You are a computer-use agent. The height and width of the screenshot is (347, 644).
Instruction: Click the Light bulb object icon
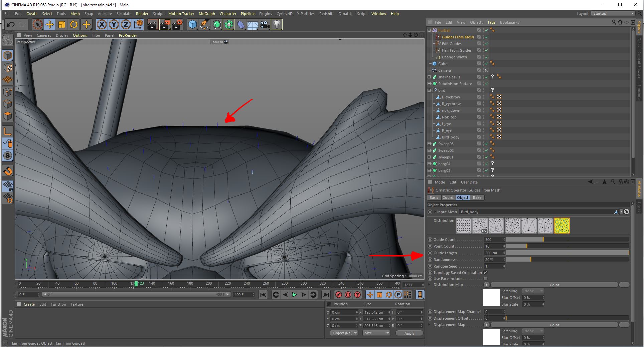coord(277,24)
